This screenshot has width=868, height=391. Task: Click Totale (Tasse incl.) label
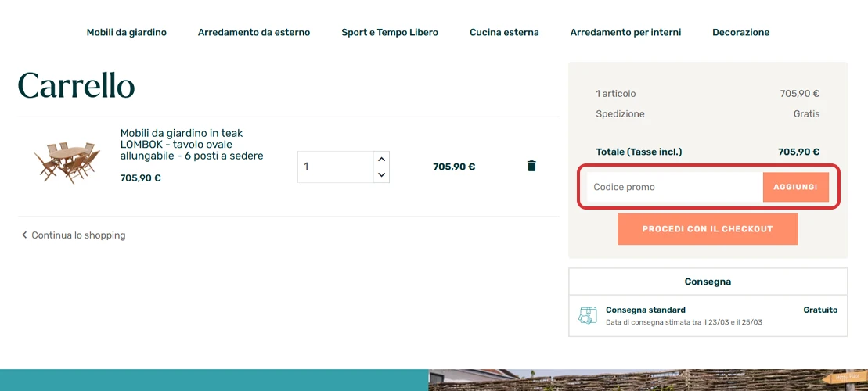click(639, 152)
